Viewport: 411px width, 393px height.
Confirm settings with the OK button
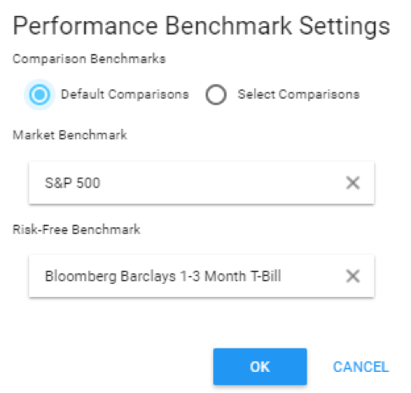tap(260, 367)
